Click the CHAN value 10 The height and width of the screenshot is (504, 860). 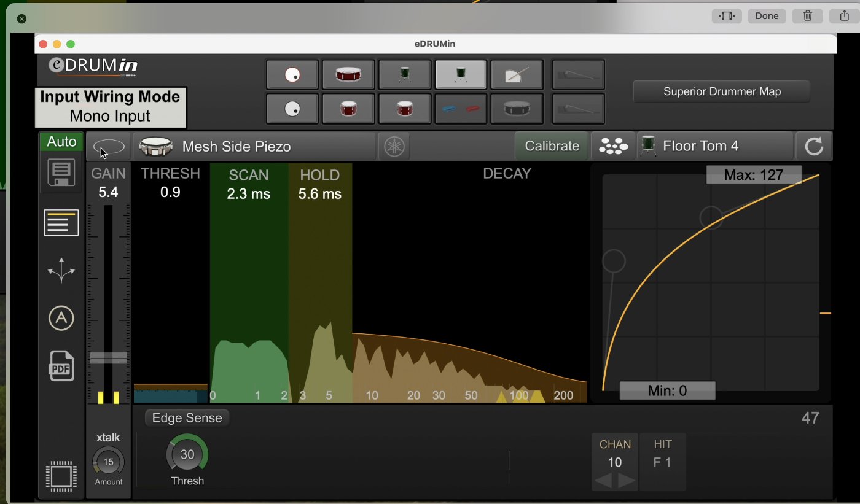[x=615, y=462]
